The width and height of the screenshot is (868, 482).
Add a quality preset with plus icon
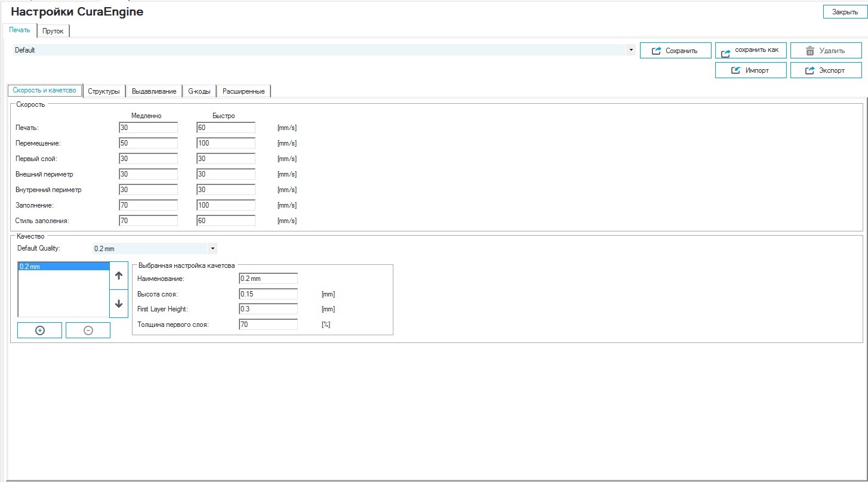[x=40, y=330]
